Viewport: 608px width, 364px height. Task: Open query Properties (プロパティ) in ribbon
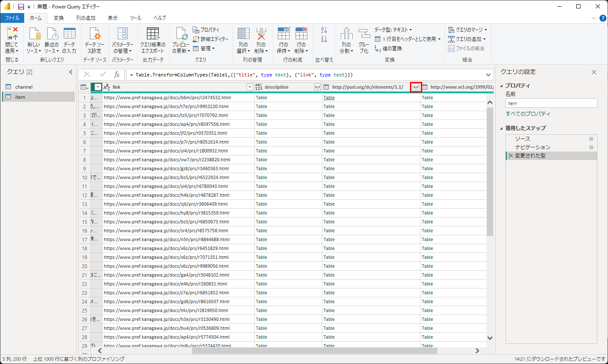click(x=206, y=30)
